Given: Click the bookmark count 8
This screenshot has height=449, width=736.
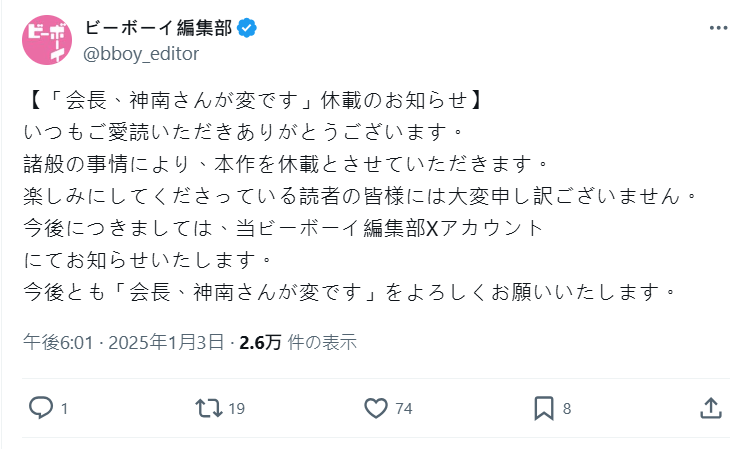Looking at the screenshot, I should tap(567, 408).
